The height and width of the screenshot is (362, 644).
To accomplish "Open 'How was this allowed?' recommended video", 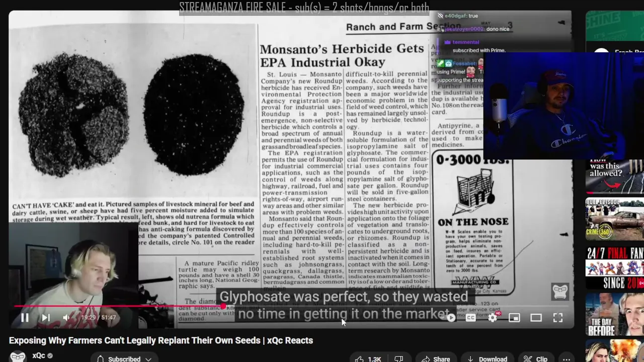I will click(x=614, y=176).
